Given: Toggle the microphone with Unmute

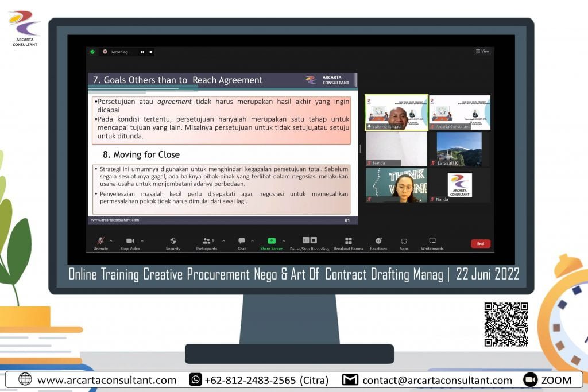Looking at the screenshot, I should point(100,241).
